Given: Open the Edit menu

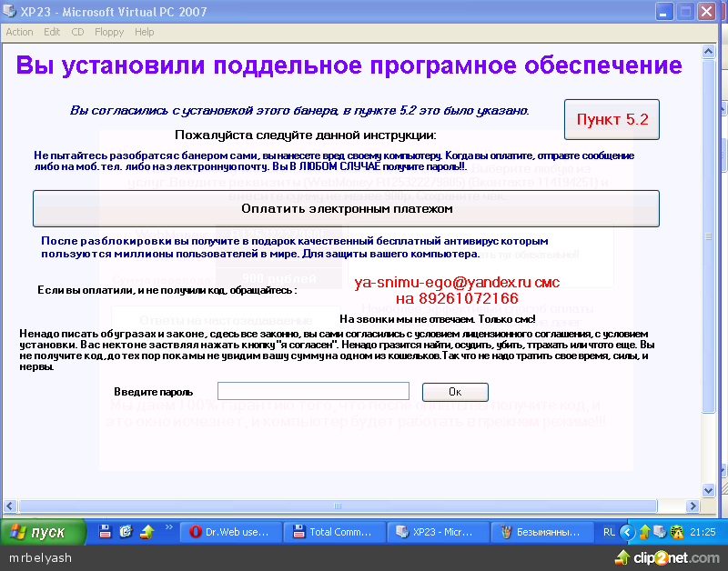Looking at the screenshot, I should coord(52,32).
